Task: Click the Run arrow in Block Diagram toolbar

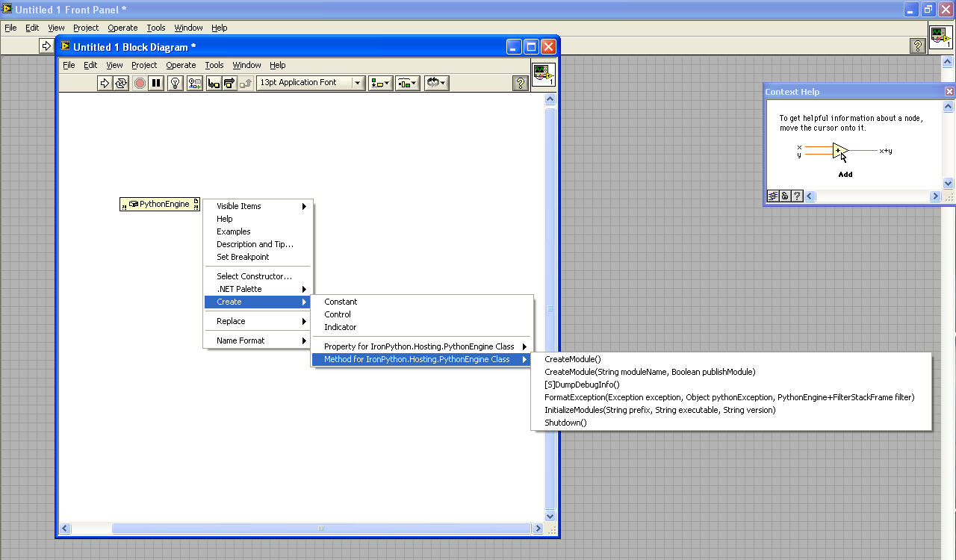Action: point(105,83)
